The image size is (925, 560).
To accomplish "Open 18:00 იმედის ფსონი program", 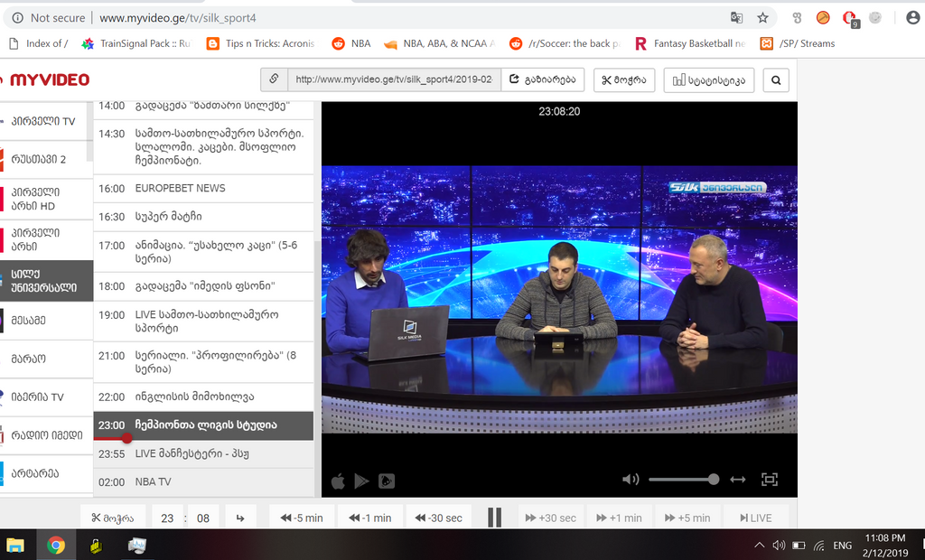I will [x=203, y=286].
